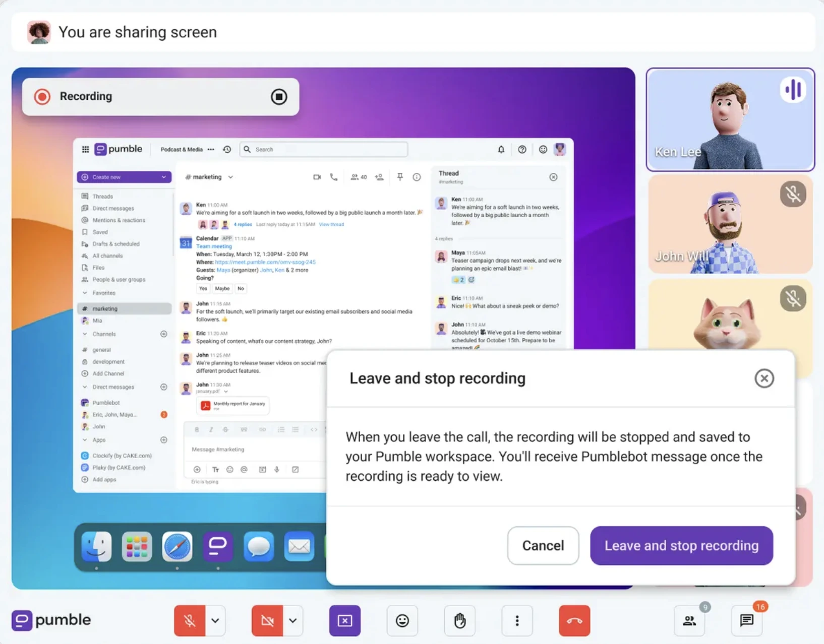
Task: Open the help question mark icon
Action: click(x=522, y=149)
